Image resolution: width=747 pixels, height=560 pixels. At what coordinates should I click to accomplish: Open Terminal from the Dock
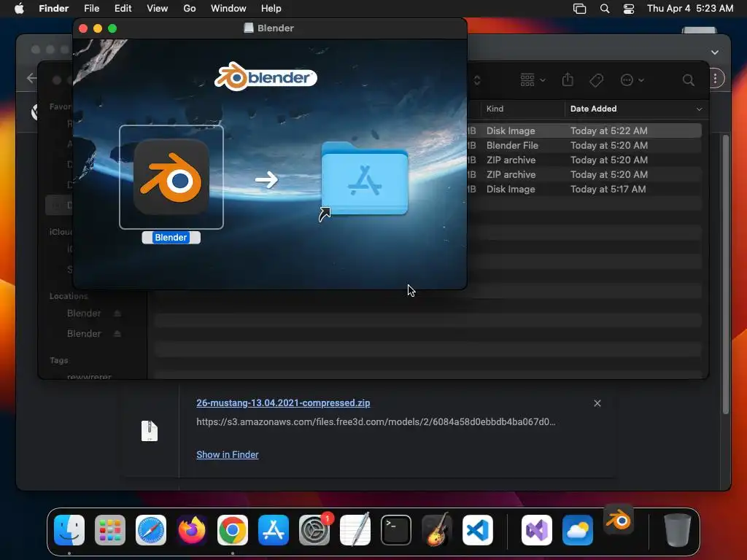(396, 530)
